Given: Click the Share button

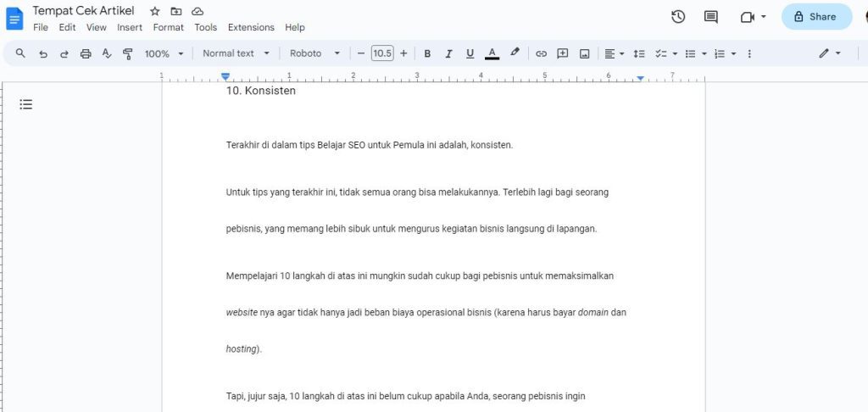Looking at the screenshot, I should coord(816,17).
